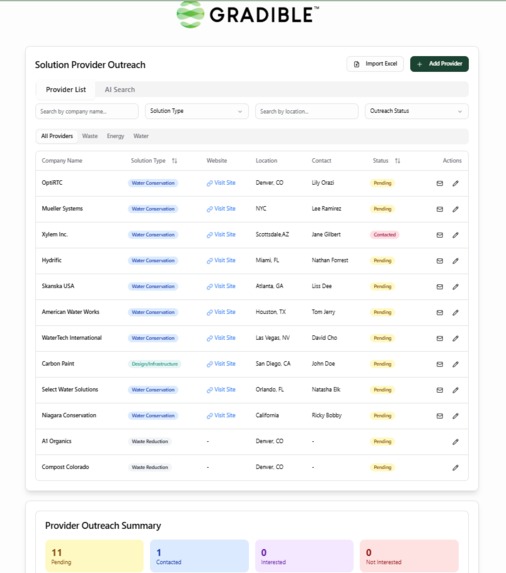This screenshot has width=506, height=573.
Task: Click the yellow Pending summary card
Action: [x=95, y=556]
